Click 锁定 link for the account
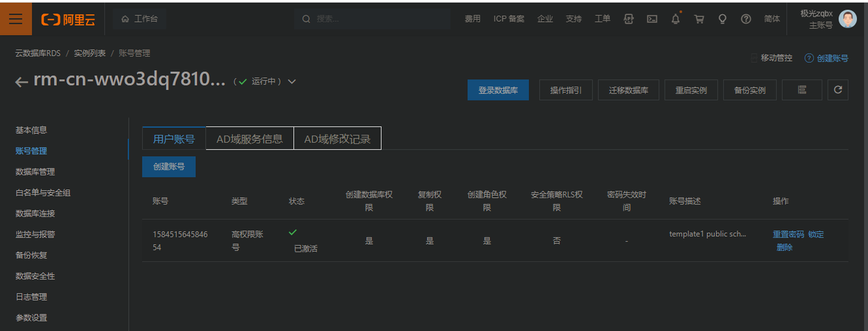Screen dimensions: 868x331 point(816,234)
